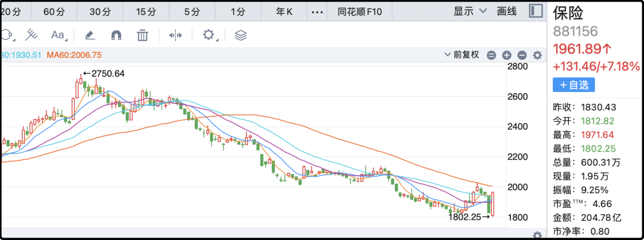Click the 2000 price axis label
The width and height of the screenshot is (644, 240).
click(x=518, y=187)
